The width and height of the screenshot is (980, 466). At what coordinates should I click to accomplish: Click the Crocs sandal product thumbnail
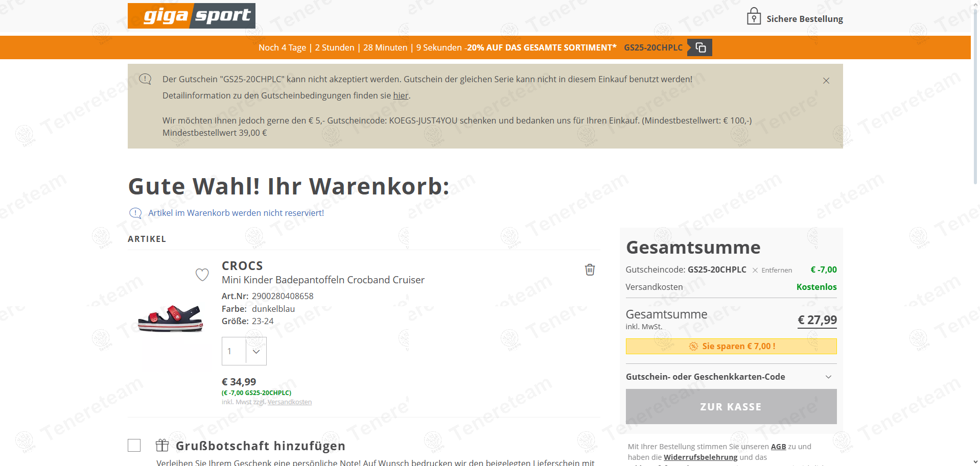pos(171,318)
